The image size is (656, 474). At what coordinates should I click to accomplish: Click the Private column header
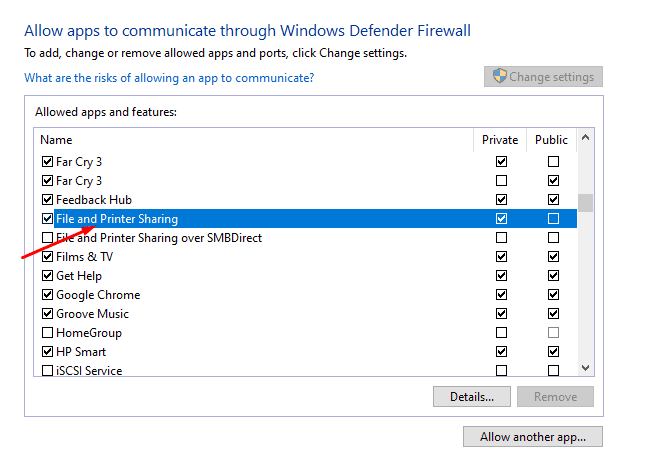500,140
